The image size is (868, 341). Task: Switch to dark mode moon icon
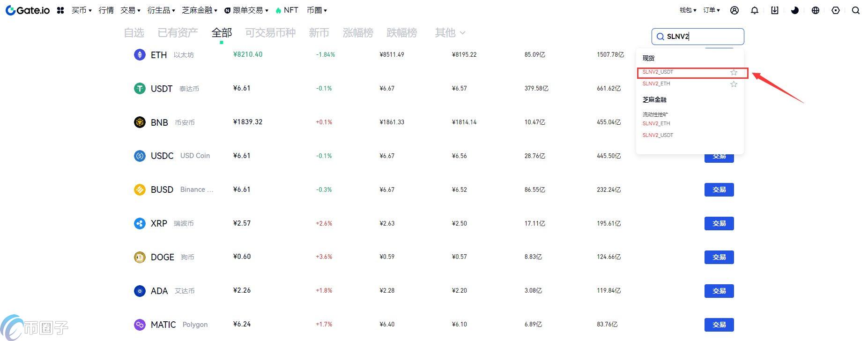(795, 10)
